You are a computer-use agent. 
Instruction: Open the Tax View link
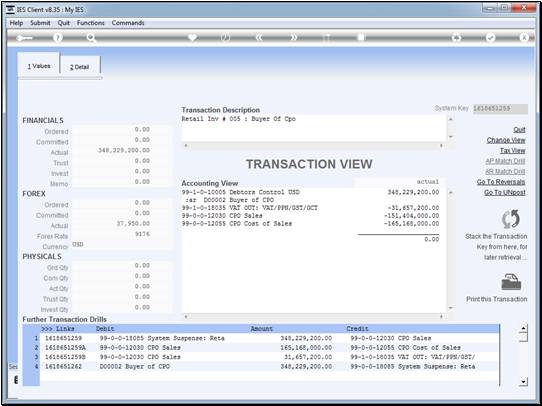click(x=512, y=151)
